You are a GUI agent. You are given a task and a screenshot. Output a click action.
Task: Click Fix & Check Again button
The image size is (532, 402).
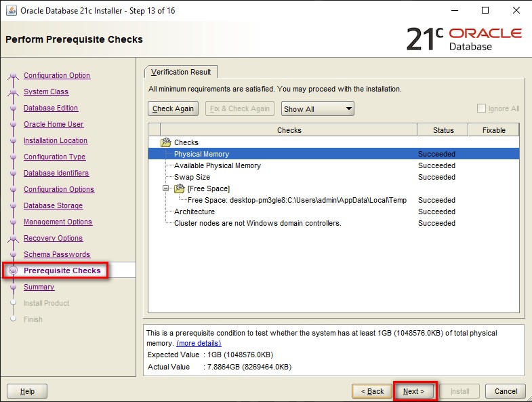pos(239,108)
